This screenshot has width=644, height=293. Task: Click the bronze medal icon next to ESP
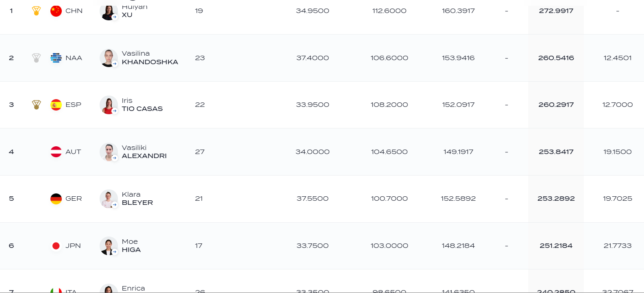tap(36, 105)
